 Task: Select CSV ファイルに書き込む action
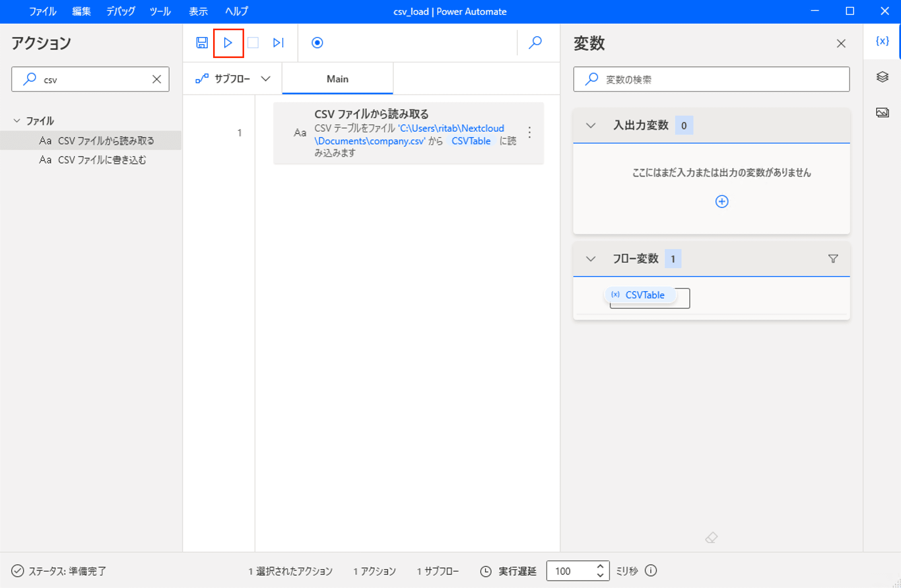[102, 160]
